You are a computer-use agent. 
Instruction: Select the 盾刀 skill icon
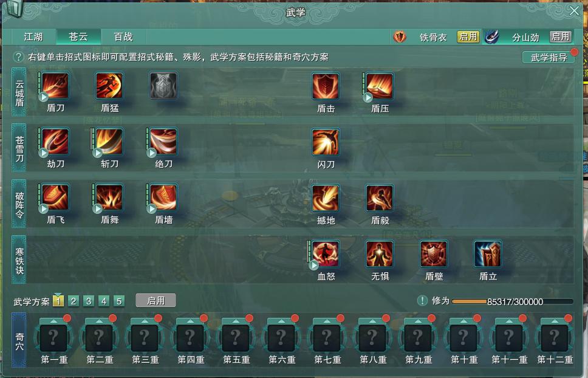coord(55,86)
